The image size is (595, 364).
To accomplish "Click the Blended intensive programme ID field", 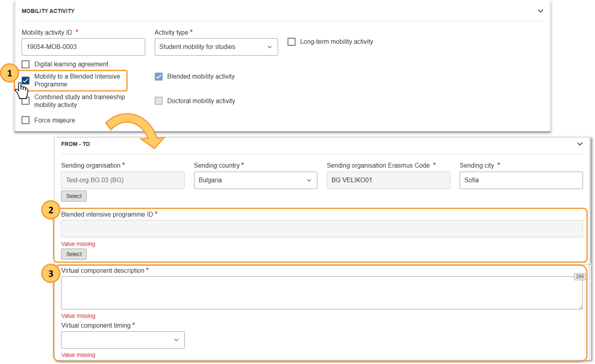I will point(322,229).
